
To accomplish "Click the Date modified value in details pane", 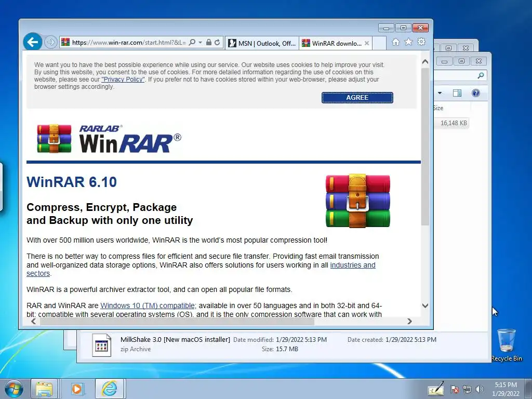I will pyautogui.click(x=301, y=340).
